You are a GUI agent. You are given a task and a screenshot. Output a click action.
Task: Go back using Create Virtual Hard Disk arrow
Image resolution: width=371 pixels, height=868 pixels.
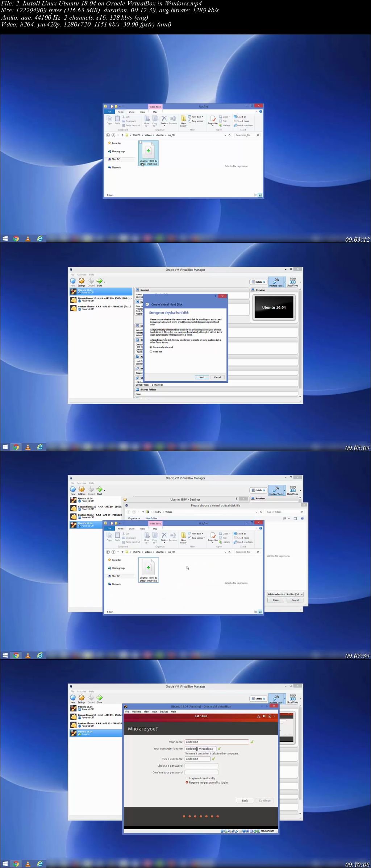(x=147, y=304)
